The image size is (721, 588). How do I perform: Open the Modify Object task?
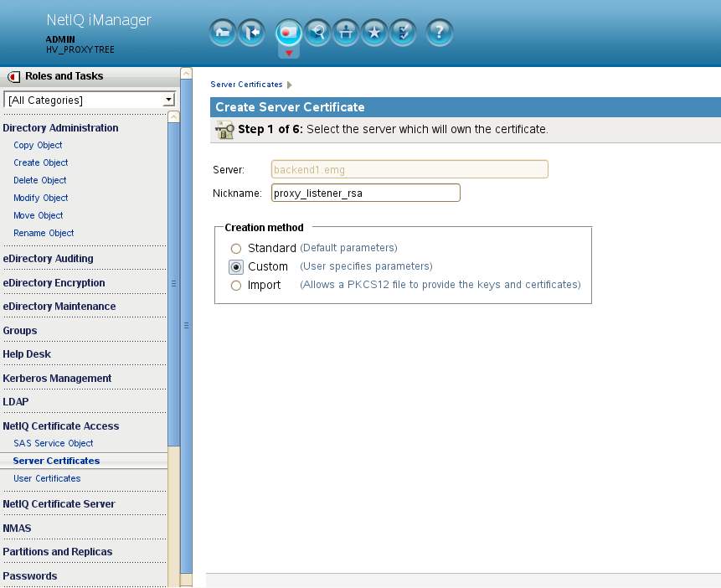pyautogui.click(x=40, y=198)
